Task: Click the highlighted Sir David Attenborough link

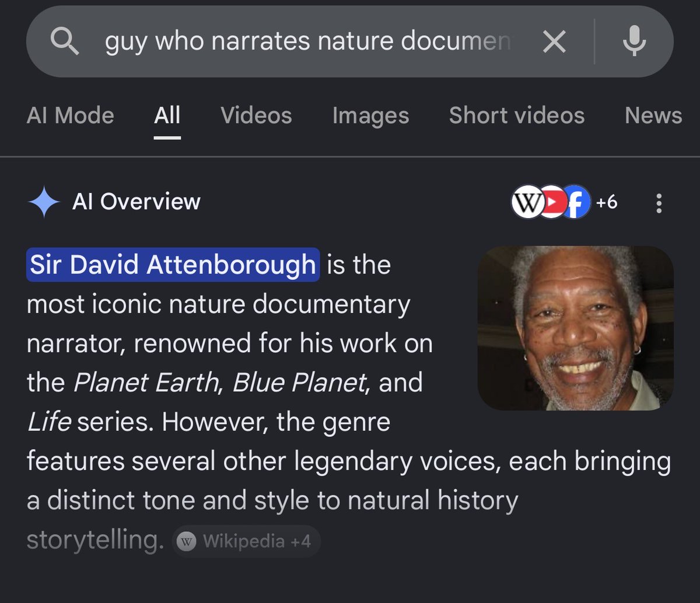Action: point(173,265)
